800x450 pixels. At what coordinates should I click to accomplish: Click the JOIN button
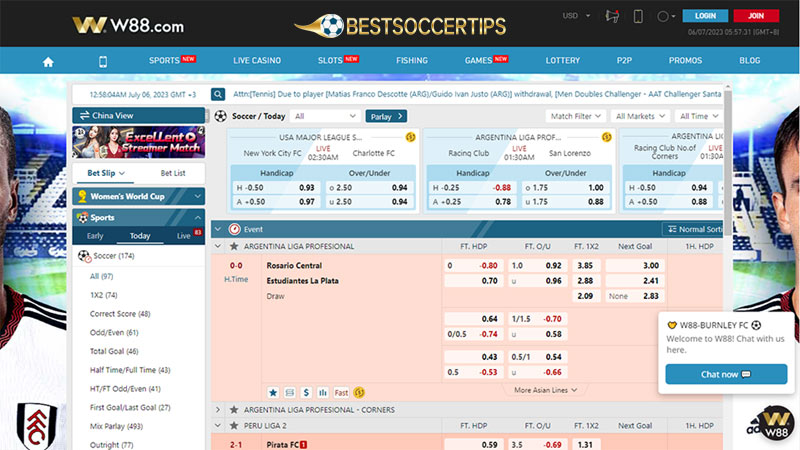[756, 16]
